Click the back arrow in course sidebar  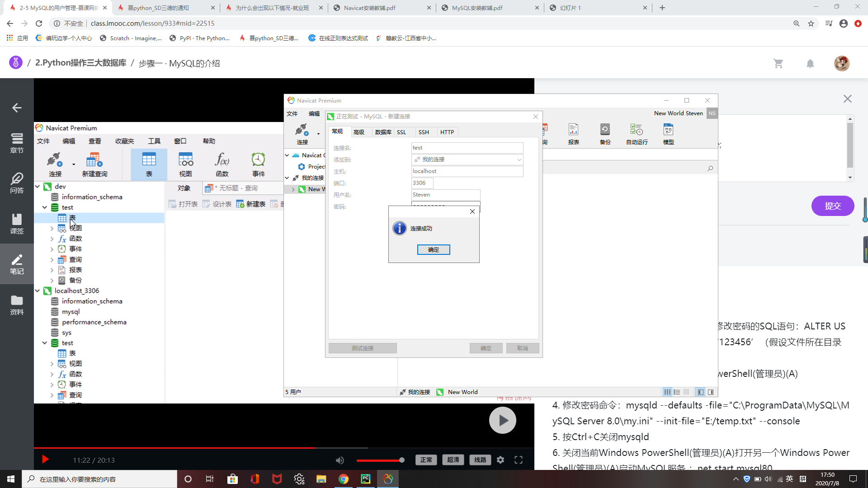coord(17,108)
